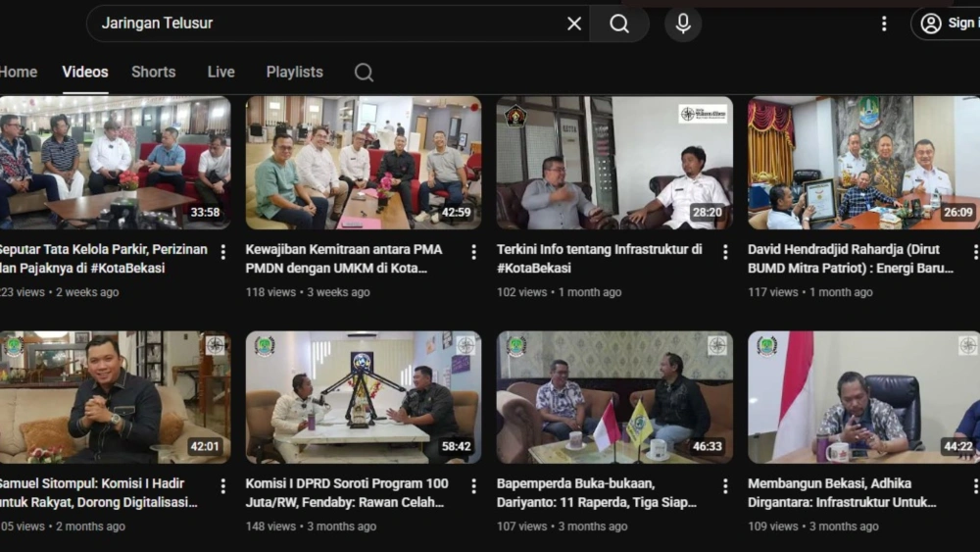Search within channel using magnifier icon
Screen dimensions: 980x552
click(364, 73)
